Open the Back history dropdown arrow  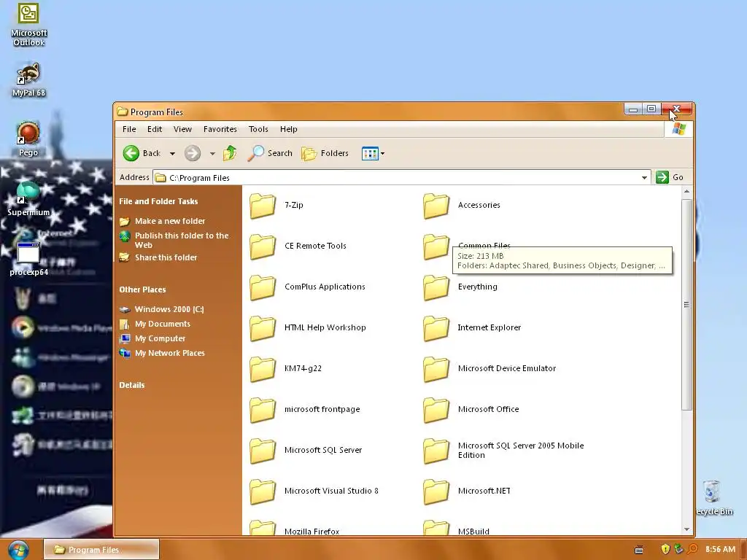point(172,153)
